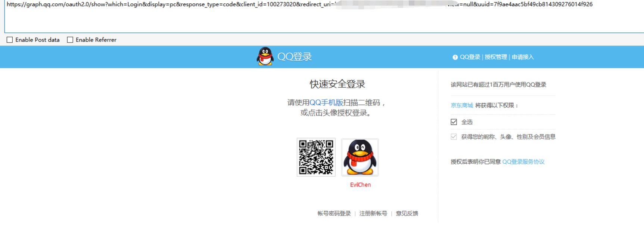This screenshot has width=644, height=225.
Task: Open QQ登录 link in header
Action: click(x=470, y=57)
